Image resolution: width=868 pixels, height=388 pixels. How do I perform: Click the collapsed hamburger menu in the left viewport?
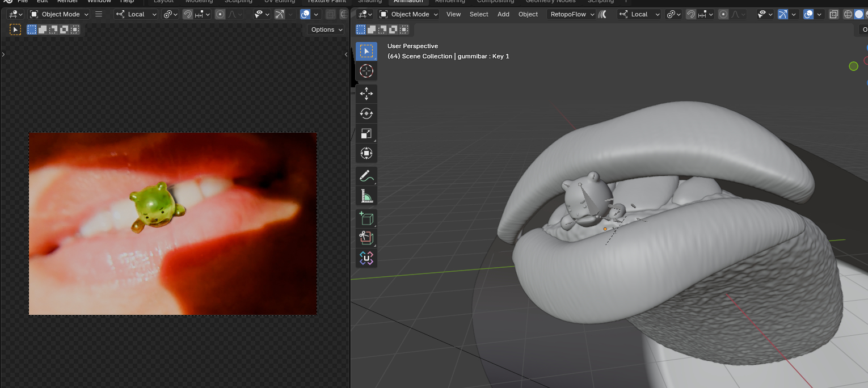[x=99, y=14]
